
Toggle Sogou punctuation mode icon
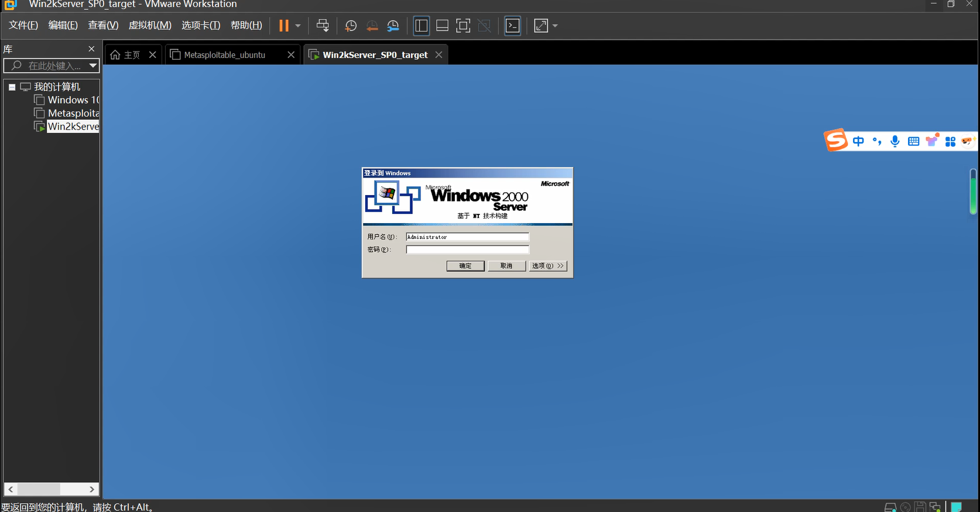pos(877,141)
